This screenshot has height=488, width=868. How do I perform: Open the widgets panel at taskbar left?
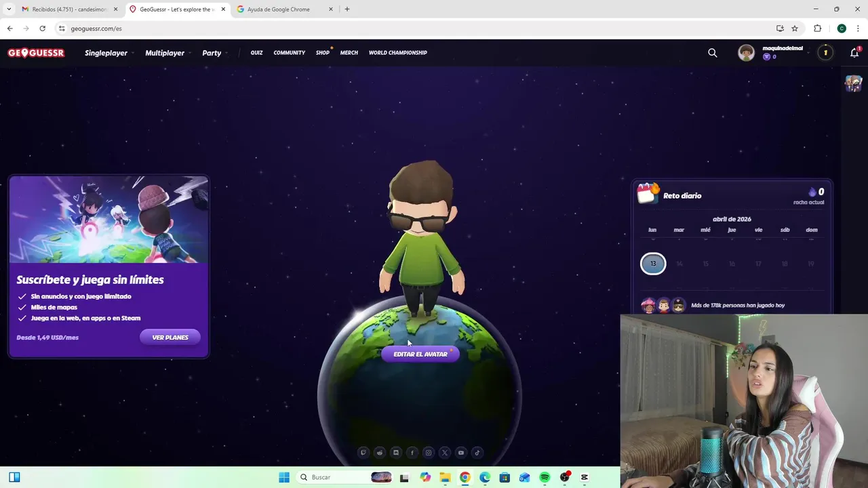point(14,477)
